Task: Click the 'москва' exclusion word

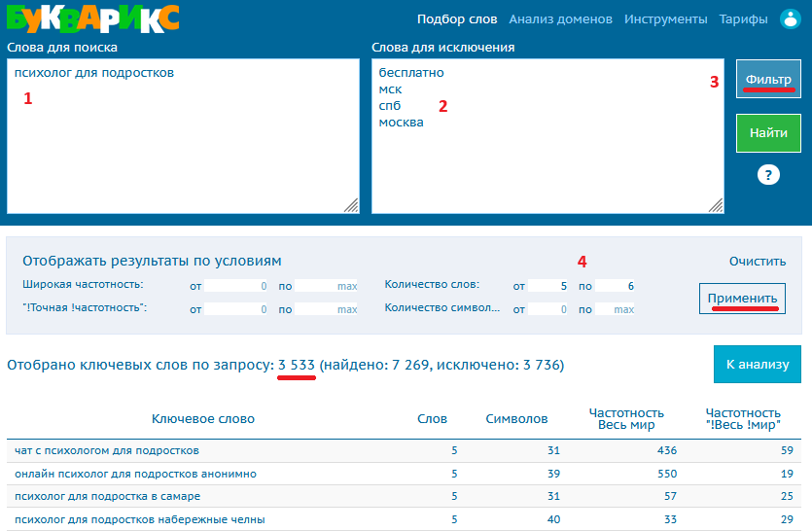Action: pos(402,123)
